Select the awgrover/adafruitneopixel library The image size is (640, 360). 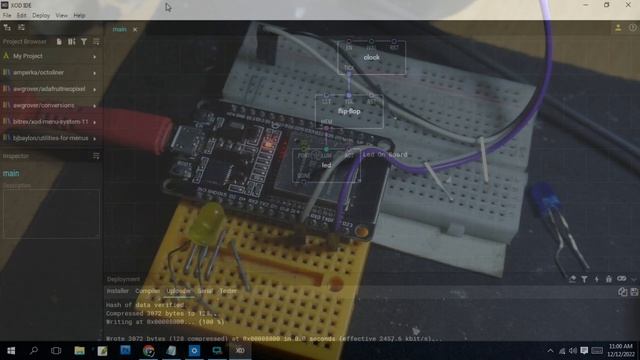pyautogui.click(x=49, y=89)
